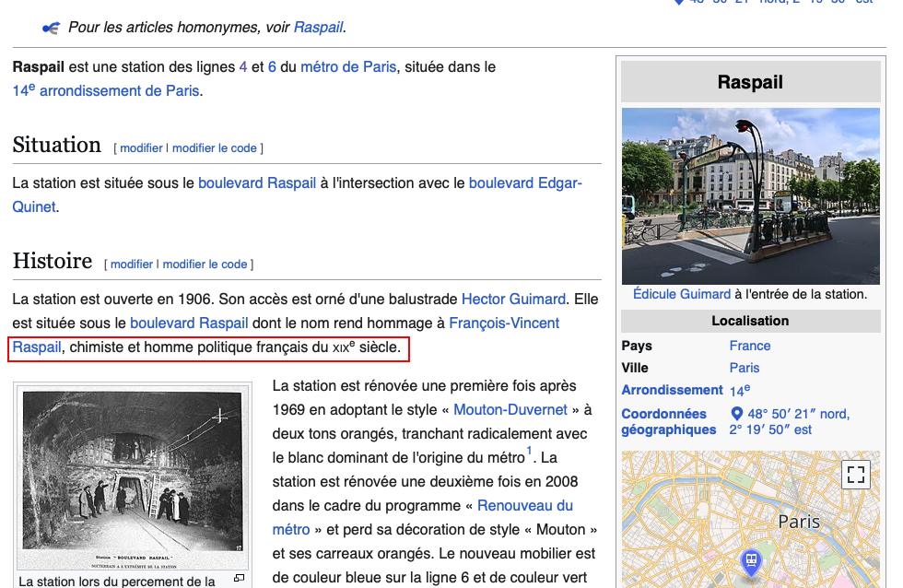Click 'modifier le code' next to Histoire
The height and width of the screenshot is (588, 903).
point(205,265)
